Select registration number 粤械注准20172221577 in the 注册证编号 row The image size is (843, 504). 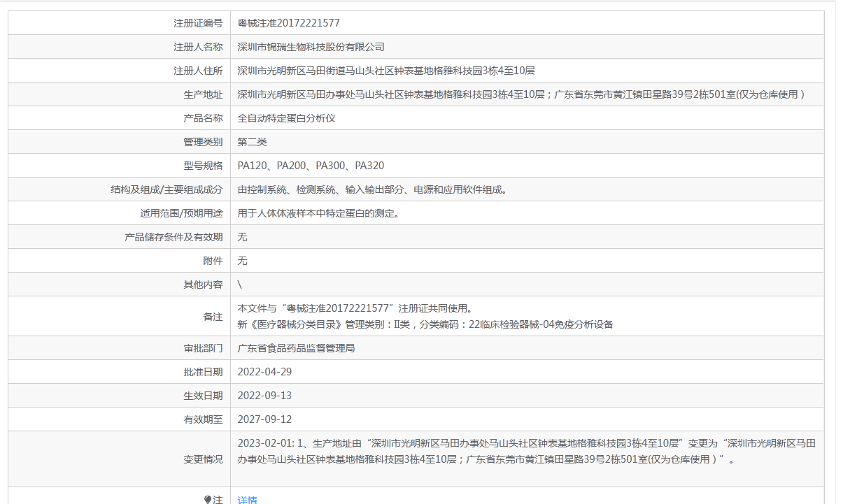289,23
